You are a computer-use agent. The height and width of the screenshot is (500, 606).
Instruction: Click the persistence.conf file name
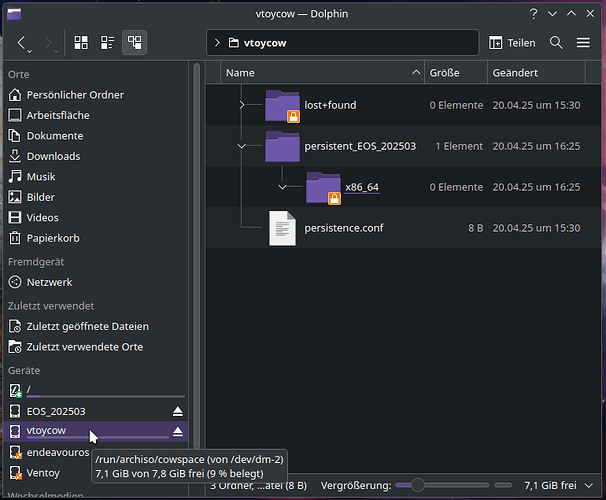point(344,228)
